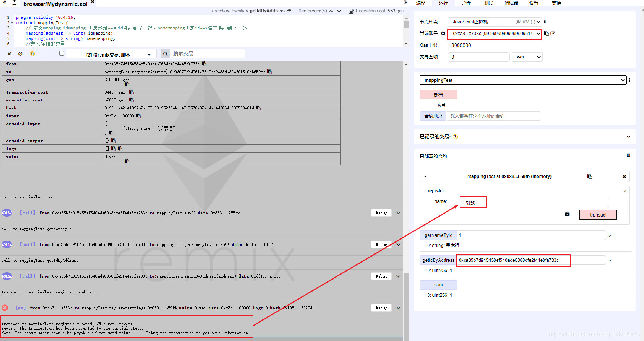Toggle the listen-on-network checkbox
This screenshot has height=341, width=644.
(61, 54)
